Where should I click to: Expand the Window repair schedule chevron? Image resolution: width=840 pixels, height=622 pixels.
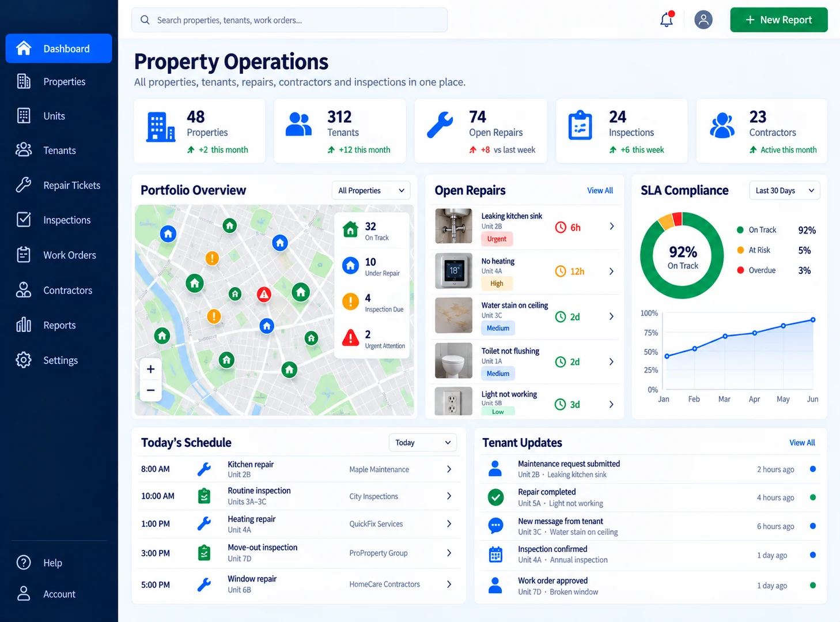(x=449, y=584)
